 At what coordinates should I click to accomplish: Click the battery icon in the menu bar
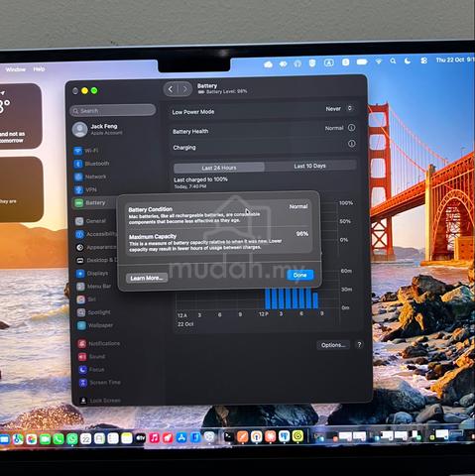pyautogui.click(x=362, y=61)
